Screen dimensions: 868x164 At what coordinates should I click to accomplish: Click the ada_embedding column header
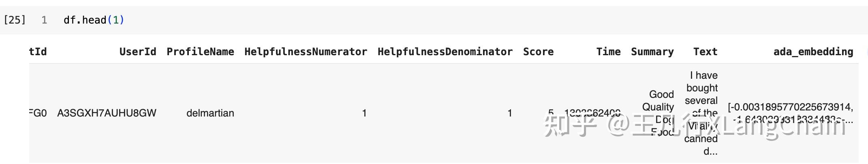click(x=813, y=52)
